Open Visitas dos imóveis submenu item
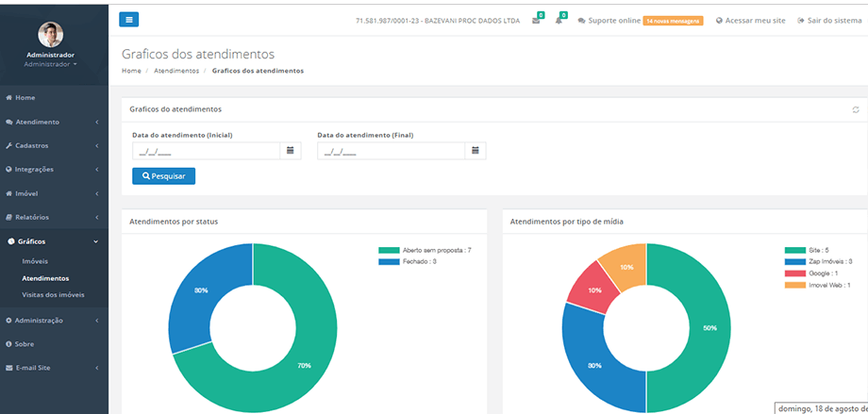The image size is (868, 414). (53, 295)
